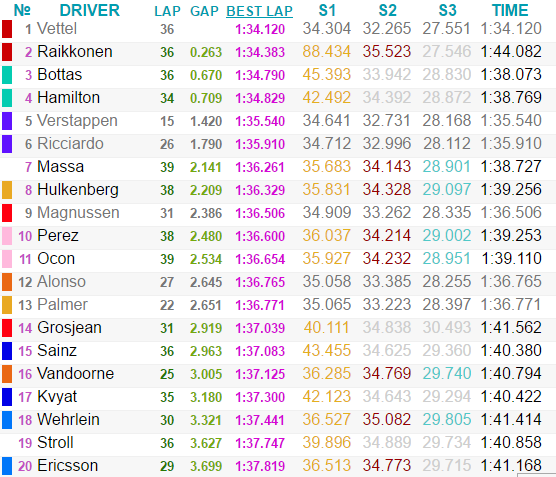Click Verstappen's purple team color swatch
This screenshot has height=477, width=556.
(x=7, y=121)
